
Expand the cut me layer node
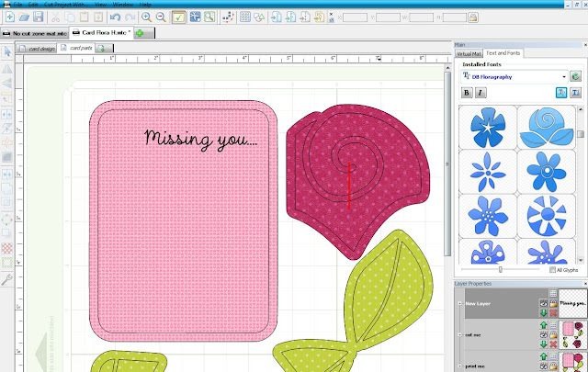click(x=459, y=335)
